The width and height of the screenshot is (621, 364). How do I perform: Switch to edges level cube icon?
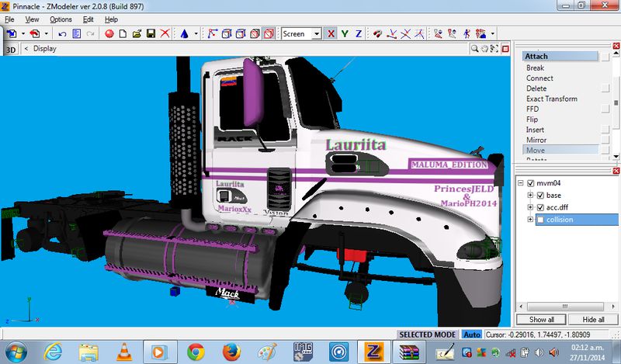tap(227, 34)
